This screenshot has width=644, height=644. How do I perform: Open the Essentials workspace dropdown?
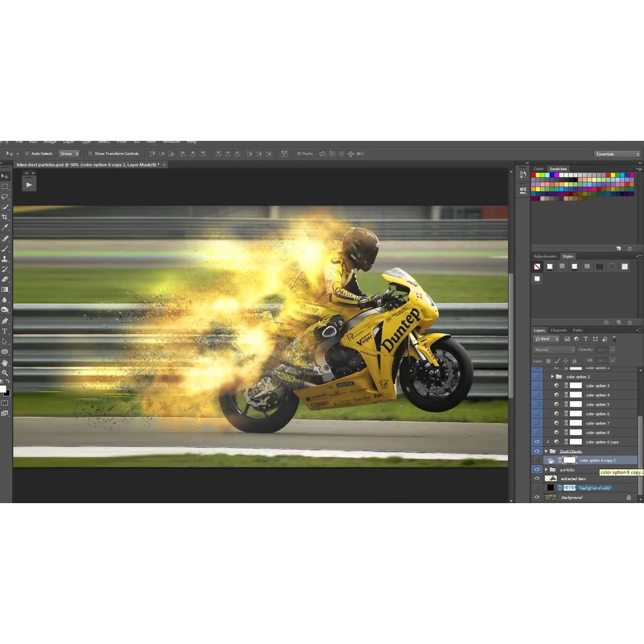(x=617, y=154)
